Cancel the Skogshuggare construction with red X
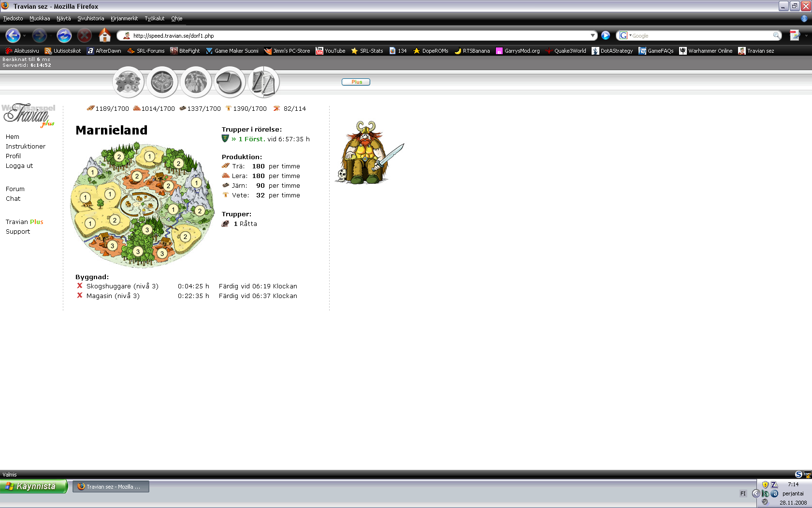 click(80, 286)
